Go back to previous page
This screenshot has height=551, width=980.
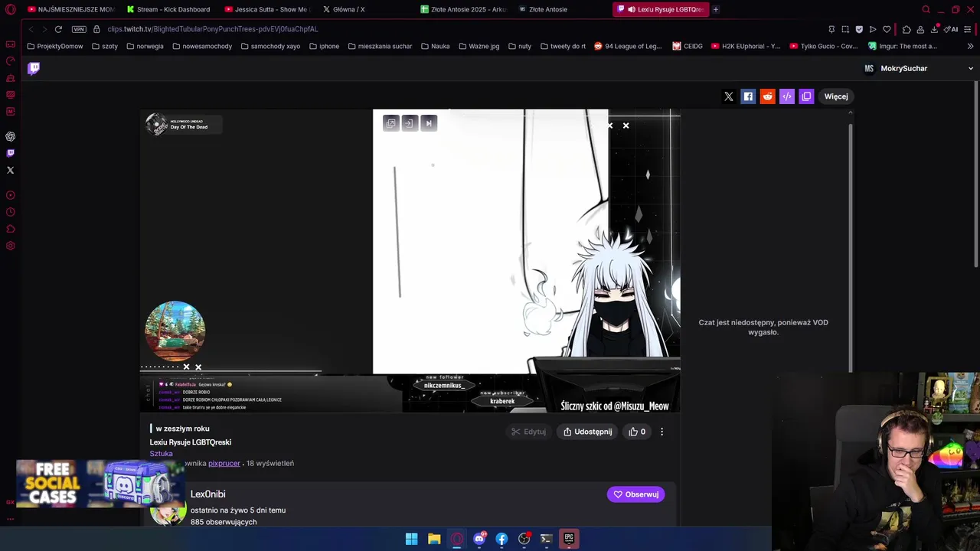(31, 29)
